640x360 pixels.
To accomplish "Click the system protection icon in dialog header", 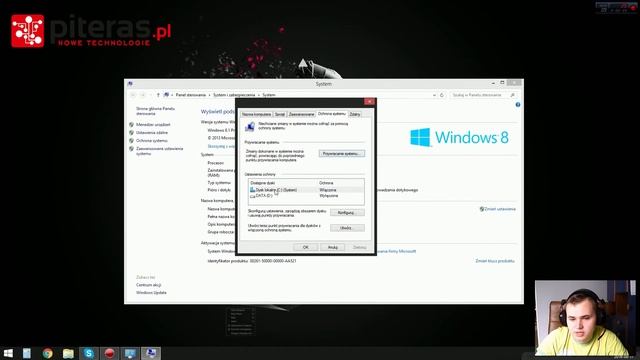I will (250, 127).
